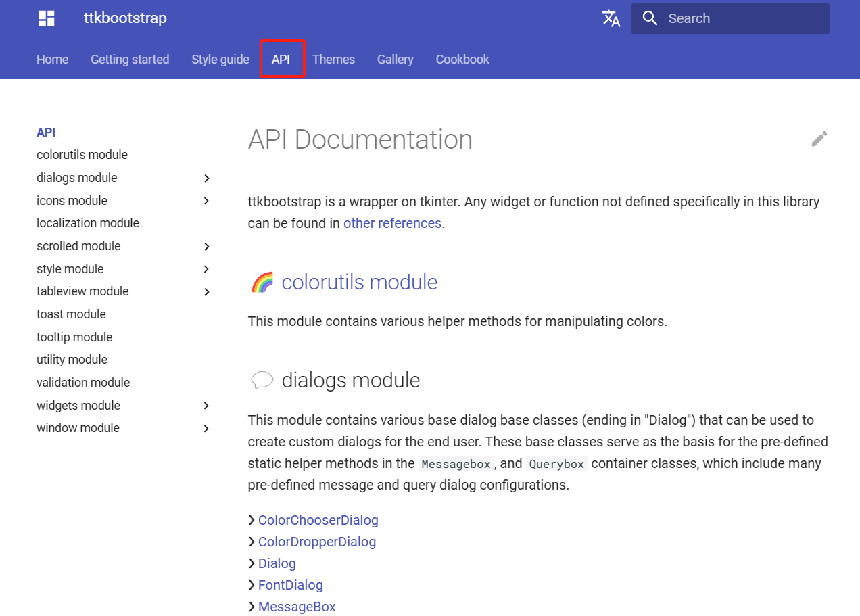Viewport: 860px width, 616px height.
Task: Expand style module sidebar chevron
Action: [207, 269]
